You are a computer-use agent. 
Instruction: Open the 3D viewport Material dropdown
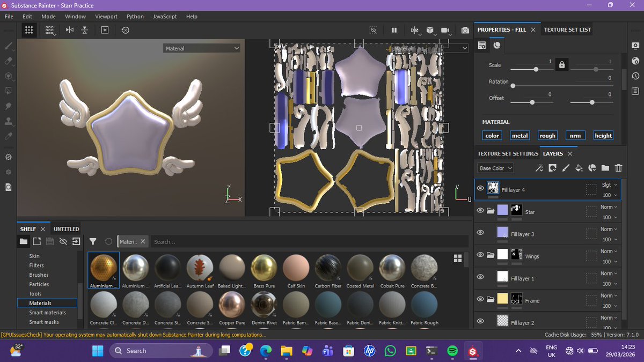pos(202,48)
